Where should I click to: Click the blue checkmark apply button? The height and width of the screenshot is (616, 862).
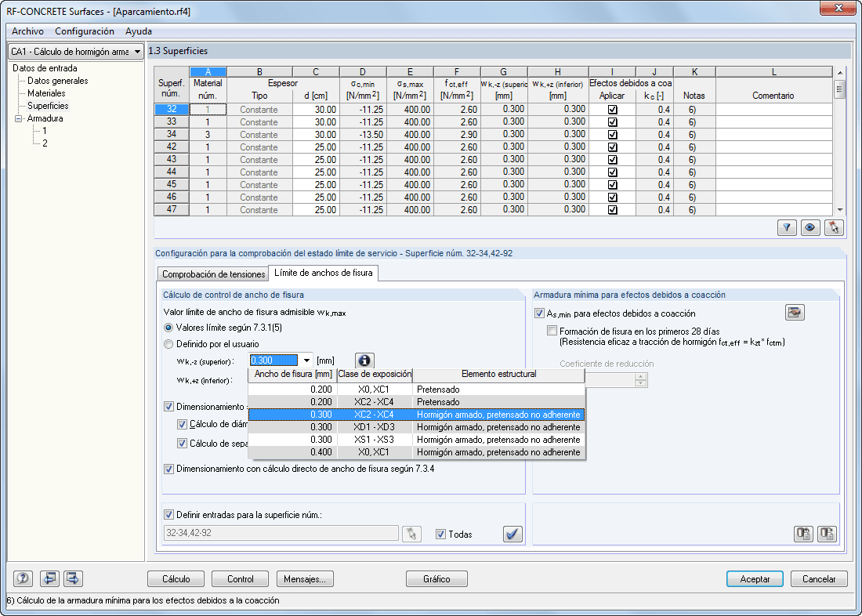pos(513,534)
